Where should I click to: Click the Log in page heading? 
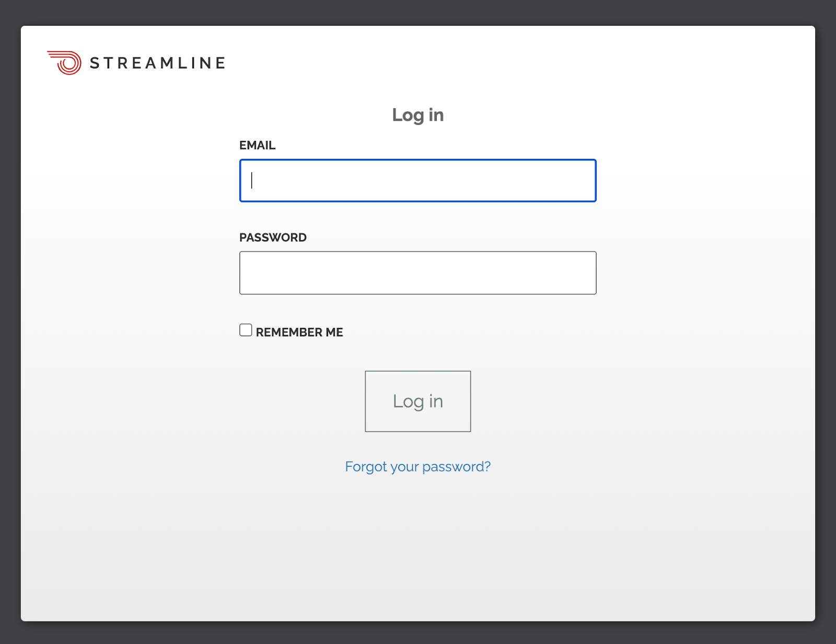point(417,114)
